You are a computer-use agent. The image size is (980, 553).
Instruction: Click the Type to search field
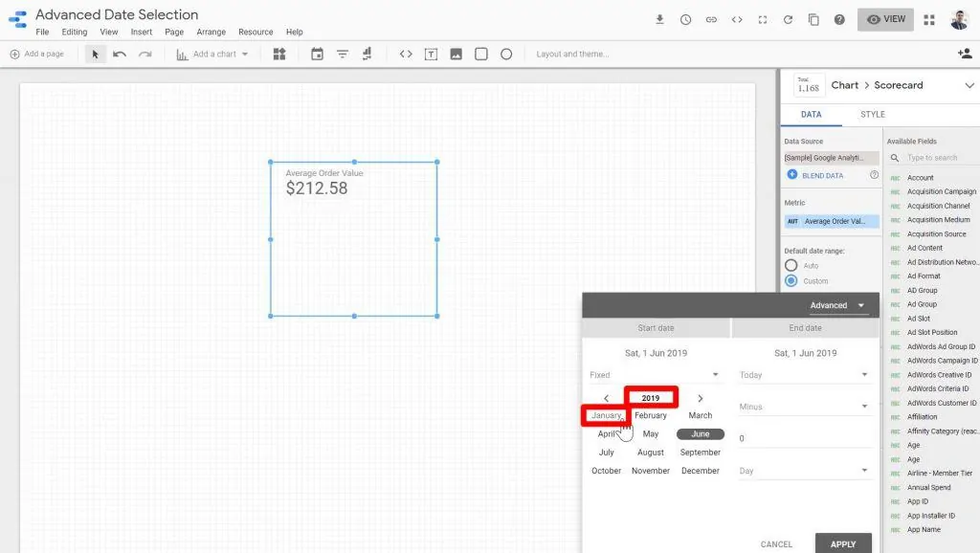point(938,158)
